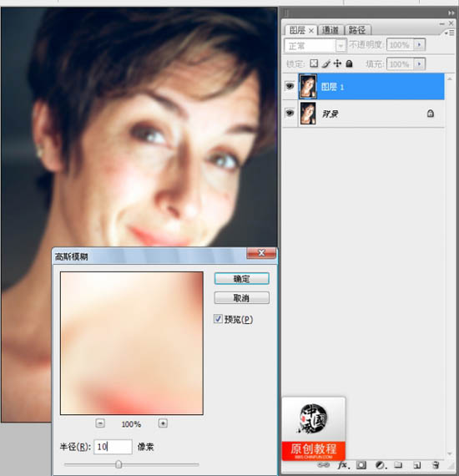459x476 pixels.
Task: Select the 图层 1 layer name
Action: click(x=332, y=87)
